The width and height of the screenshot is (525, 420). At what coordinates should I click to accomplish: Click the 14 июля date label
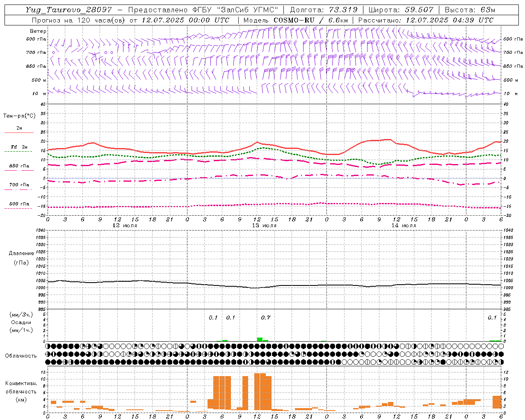click(x=404, y=226)
